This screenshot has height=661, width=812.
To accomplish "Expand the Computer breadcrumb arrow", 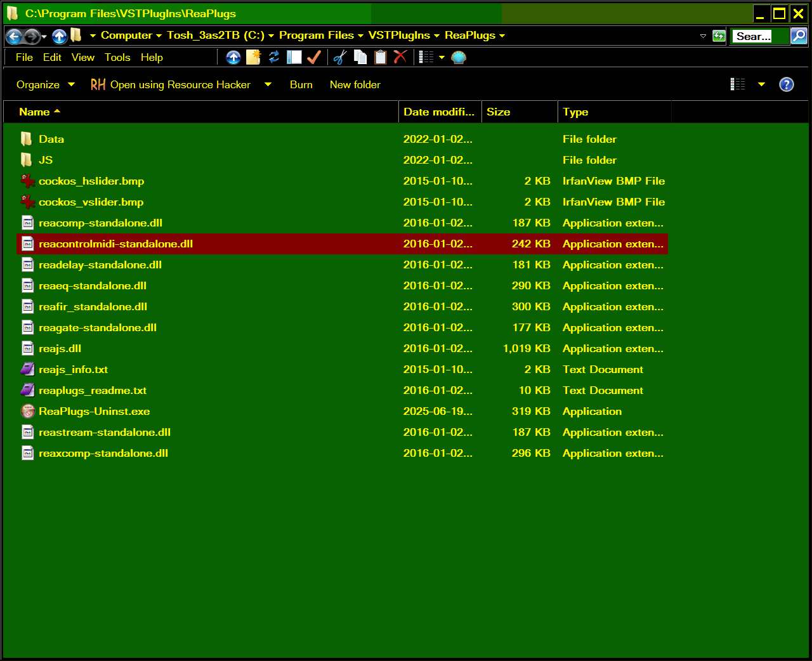I will click(159, 36).
